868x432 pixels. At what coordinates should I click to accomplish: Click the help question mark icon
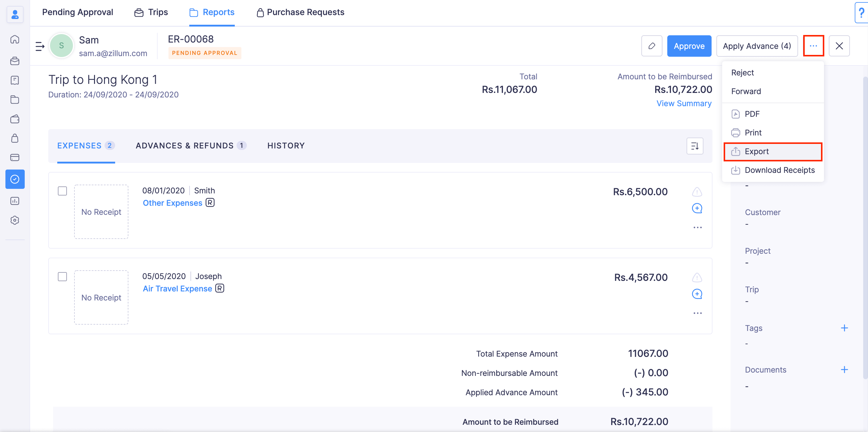(x=861, y=13)
